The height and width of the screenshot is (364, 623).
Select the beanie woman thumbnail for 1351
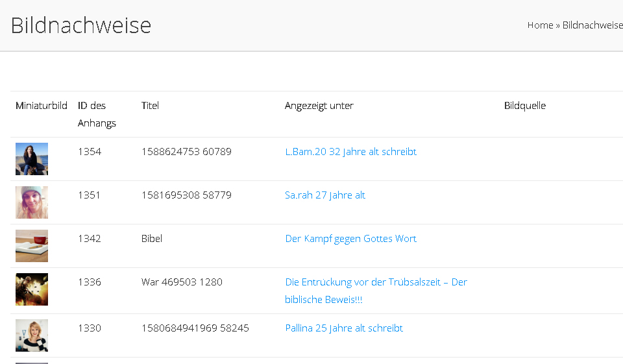tap(32, 202)
